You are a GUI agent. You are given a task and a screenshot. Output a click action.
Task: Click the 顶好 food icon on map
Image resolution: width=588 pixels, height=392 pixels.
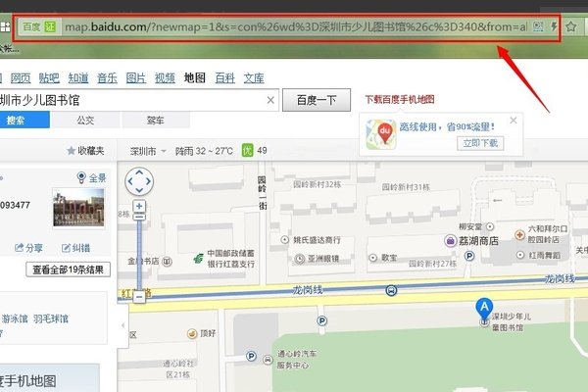pos(192,333)
